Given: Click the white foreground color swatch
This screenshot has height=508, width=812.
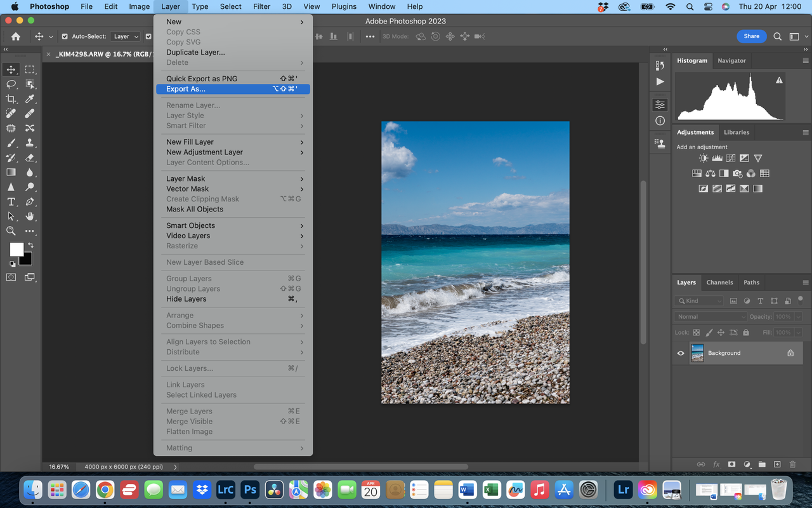Looking at the screenshot, I should [x=15, y=248].
